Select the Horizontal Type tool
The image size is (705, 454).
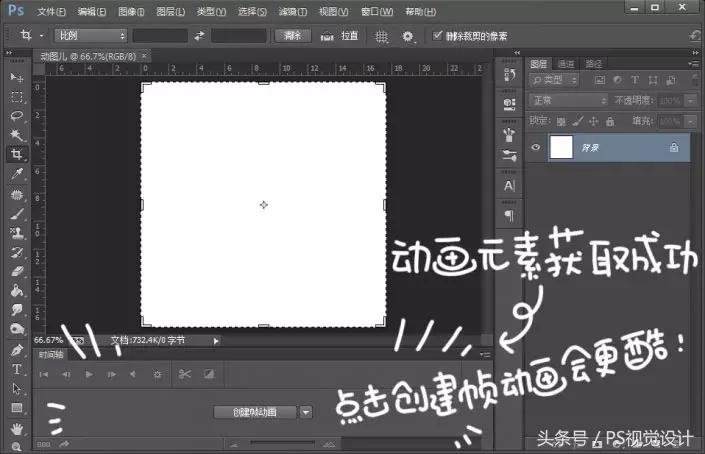(x=17, y=369)
